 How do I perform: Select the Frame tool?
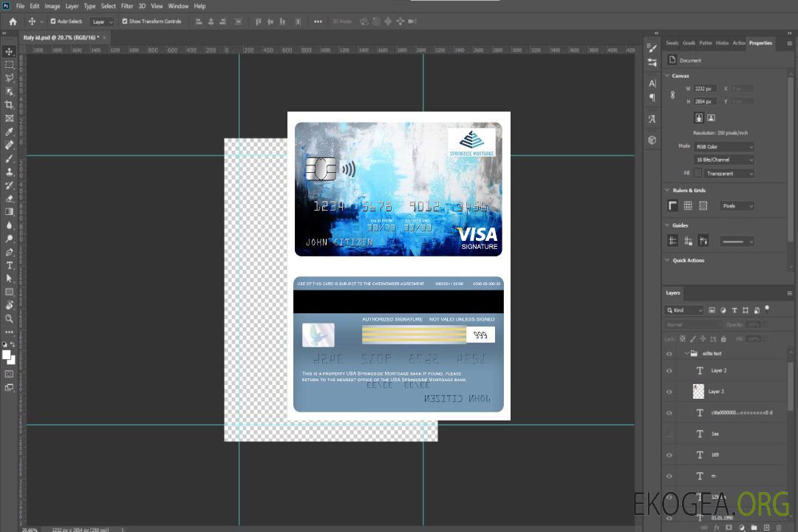coord(9,118)
